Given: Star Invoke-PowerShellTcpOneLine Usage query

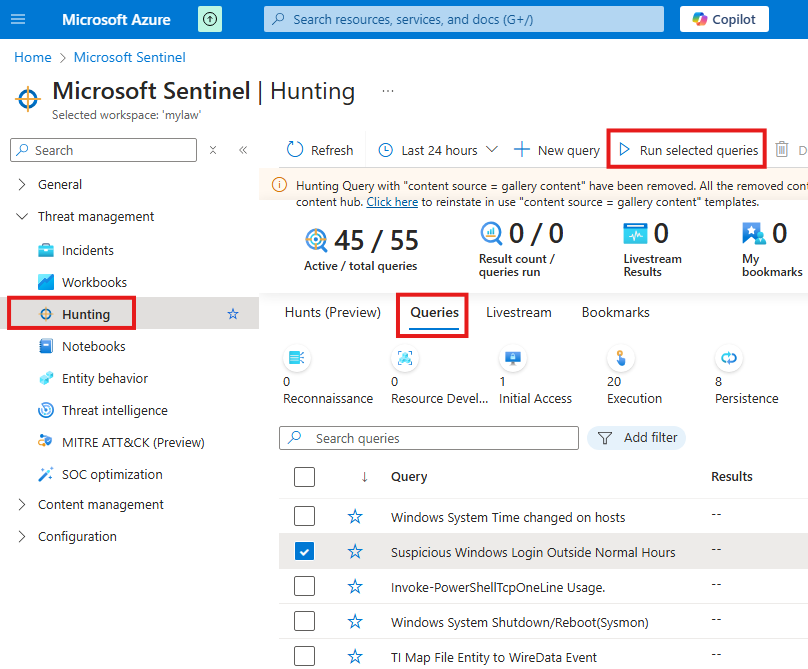Looking at the screenshot, I should coord(355,587).
